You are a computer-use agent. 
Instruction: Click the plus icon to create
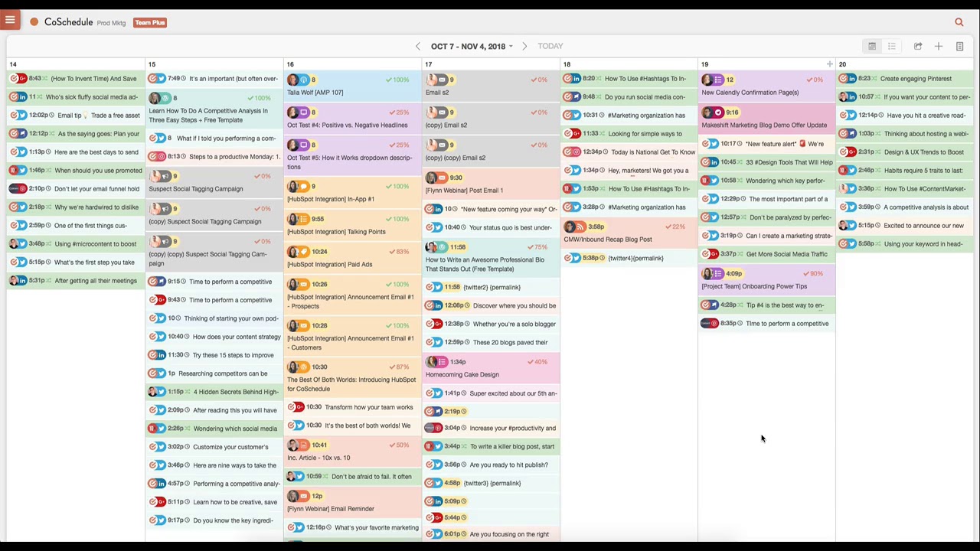click(x=939, y=47)
